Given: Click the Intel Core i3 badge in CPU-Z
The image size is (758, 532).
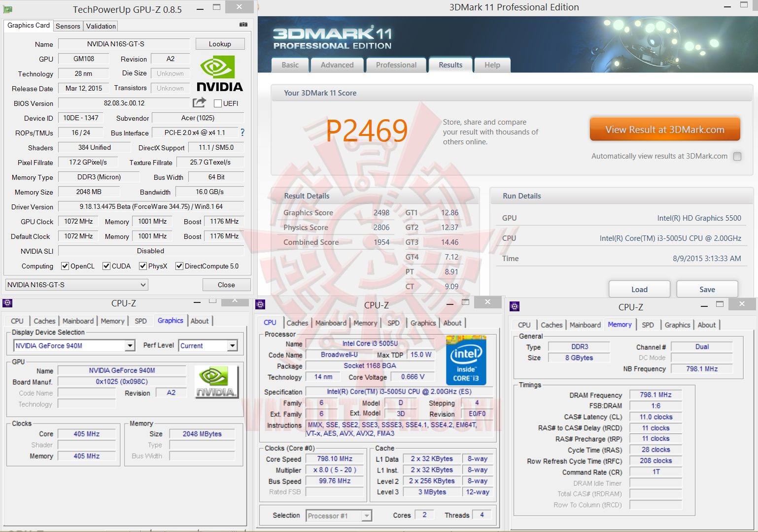Looking at the screenshot, I should 466,361.
